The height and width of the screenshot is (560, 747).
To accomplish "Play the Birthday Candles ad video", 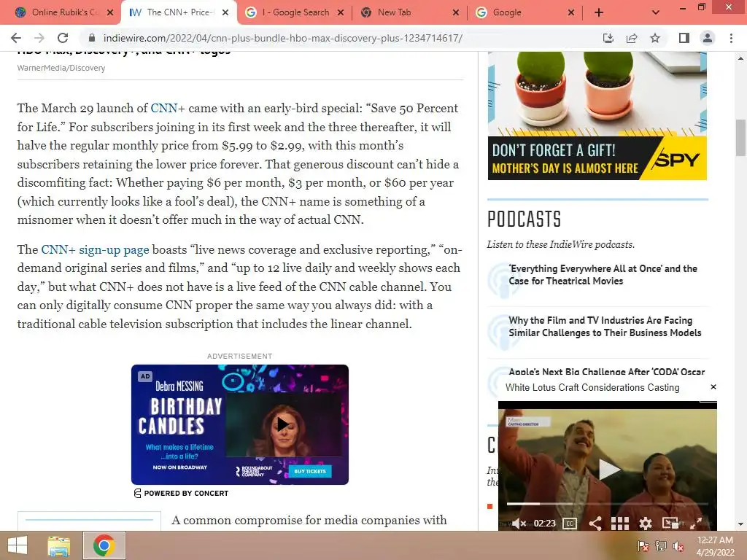I will 283,424.
